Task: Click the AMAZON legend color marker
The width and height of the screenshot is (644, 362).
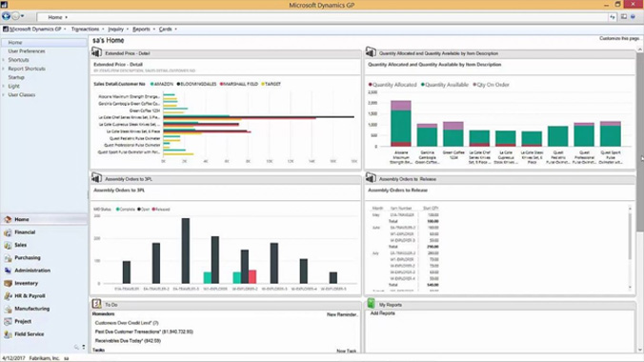Action: [x=152, y=84]
